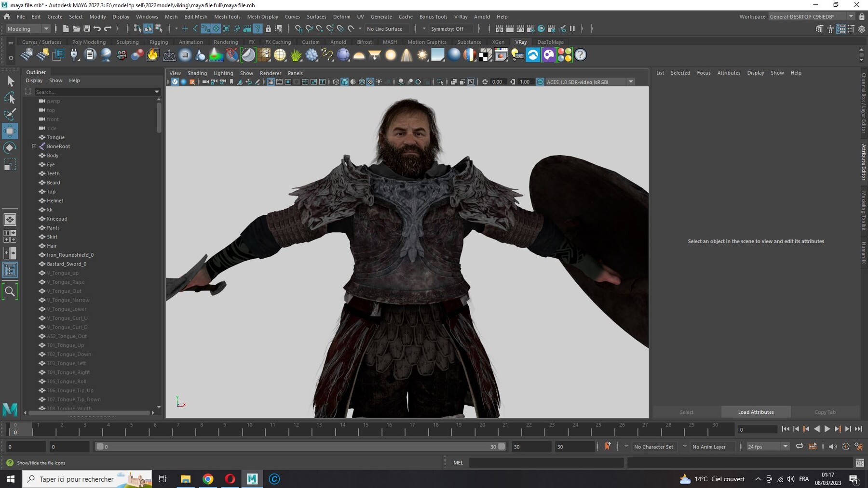Open the Mesh Tools menu

227,16
